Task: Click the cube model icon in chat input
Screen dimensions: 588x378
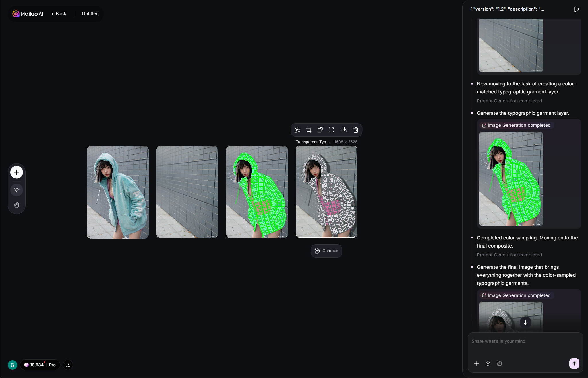Action: coord(488,364)
